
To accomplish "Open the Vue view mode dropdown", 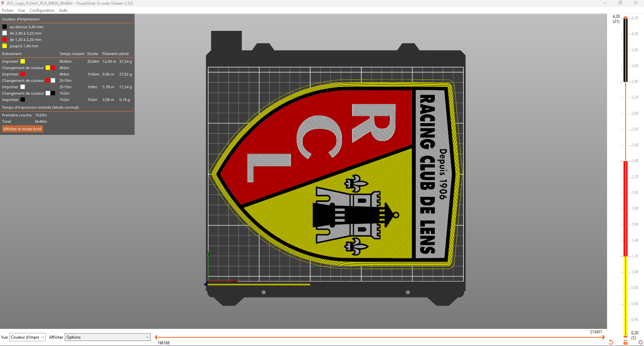I will point(42,337).
